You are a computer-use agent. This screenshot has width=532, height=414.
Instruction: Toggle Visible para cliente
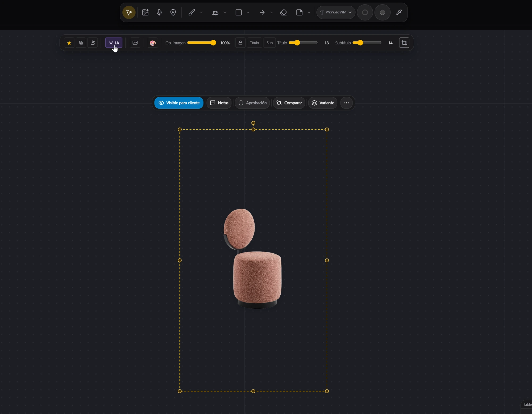click(179, 103)
